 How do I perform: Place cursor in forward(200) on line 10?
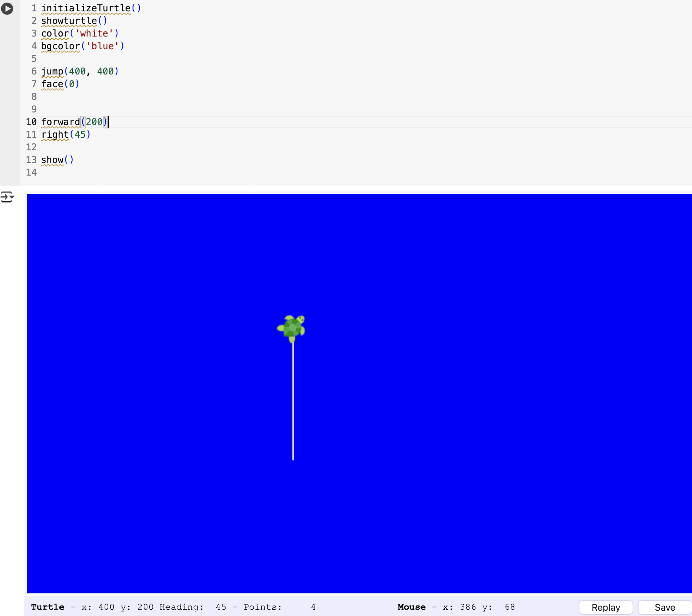(x=74, y=122)
